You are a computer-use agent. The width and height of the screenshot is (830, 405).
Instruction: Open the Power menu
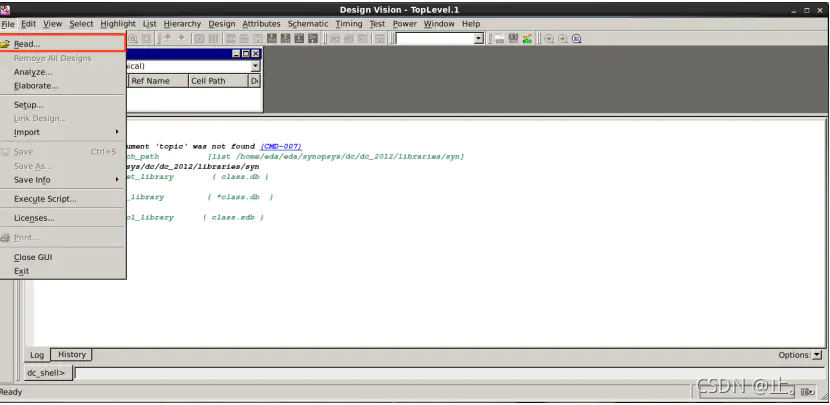point(405,24)
